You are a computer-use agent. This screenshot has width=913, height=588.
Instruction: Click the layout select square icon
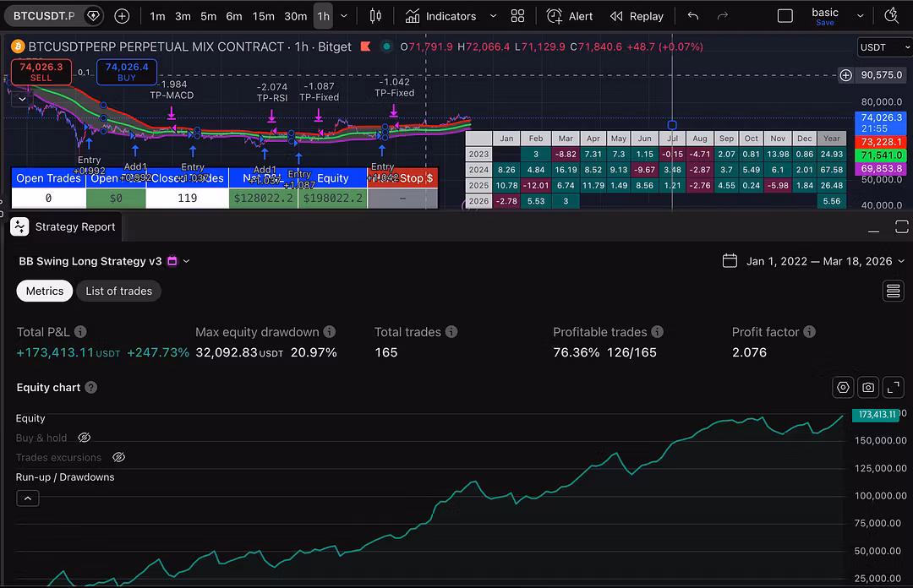point(785,16)
